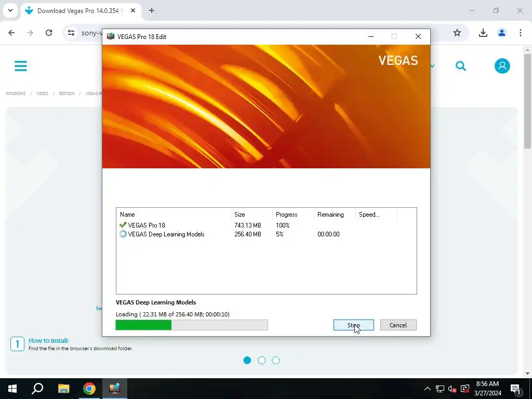Screen dimensions: 532x399
Task: Switch to the VEGAS installer taskbar icon
Action: (x=115, y=389)
